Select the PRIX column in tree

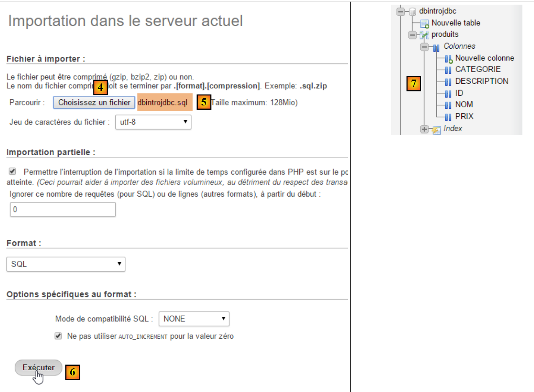(464, 116)
